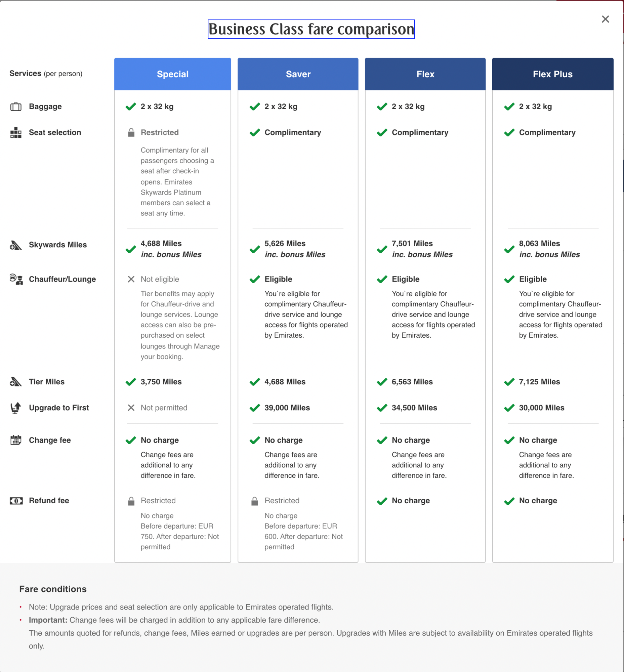The image size is (624, 672).
Task: Select the Flex Plus fare column header
Action: (552, 74)
